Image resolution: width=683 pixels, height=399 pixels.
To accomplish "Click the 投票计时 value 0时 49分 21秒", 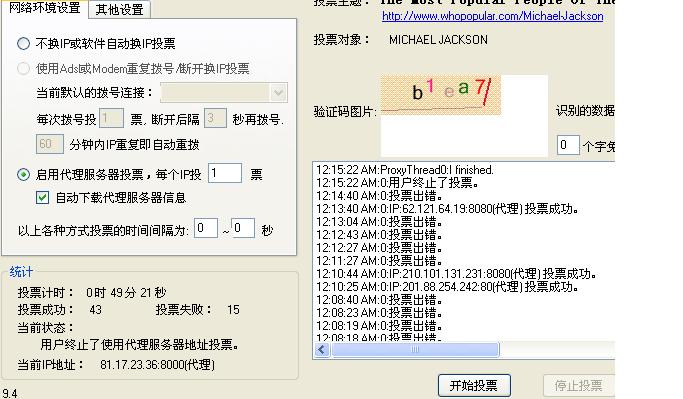I will [x=126, y=293].
